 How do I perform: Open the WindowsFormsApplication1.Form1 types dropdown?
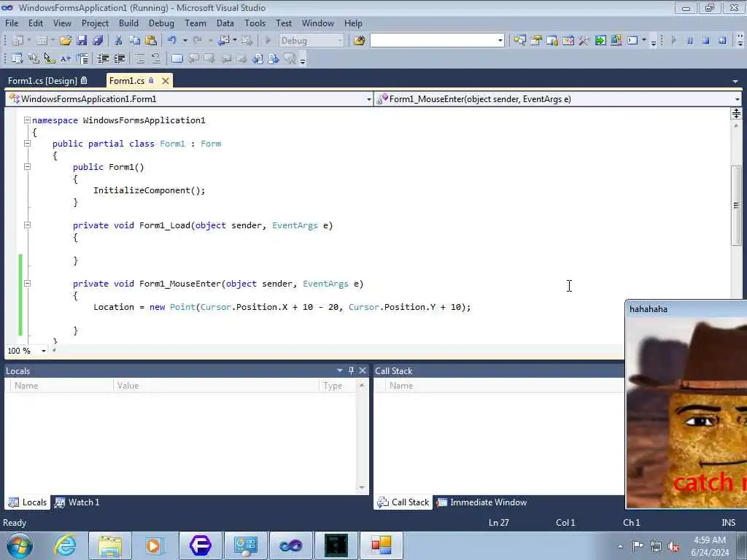pyautogui.click(x=368, y=99)
